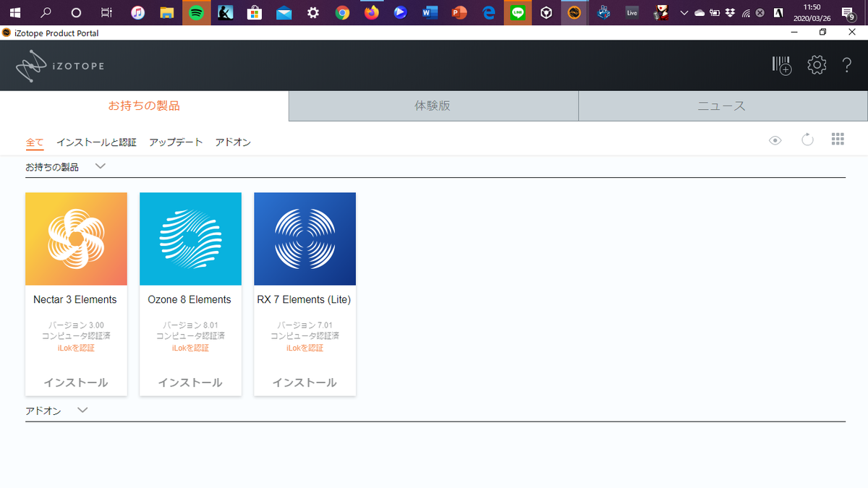Switch to the 体験版 tab

tap(433, 106)
